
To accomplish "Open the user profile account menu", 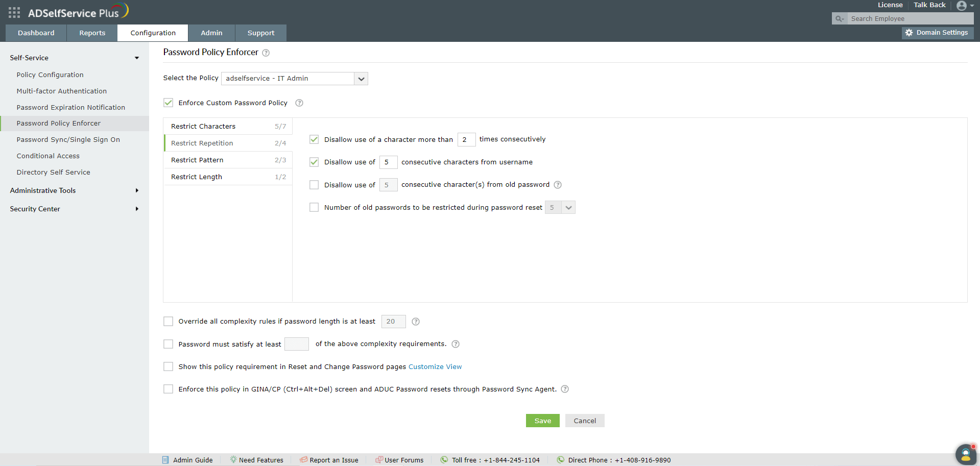I will (963, 6).
